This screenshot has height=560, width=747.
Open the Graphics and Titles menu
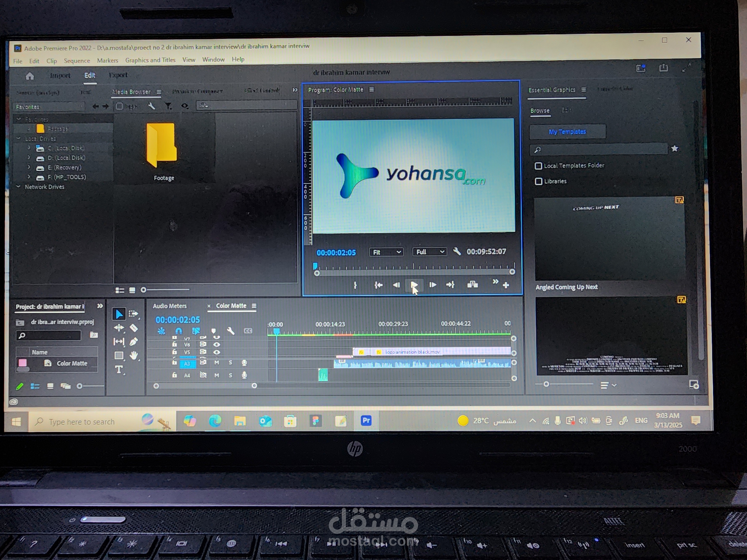(x=150, y=60)
